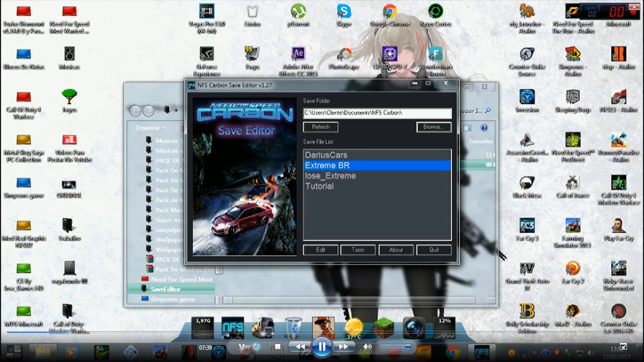
Task: Select SaveEditor folder in Explorer tree
Action: pyautogui.click(x=165, y=289)
